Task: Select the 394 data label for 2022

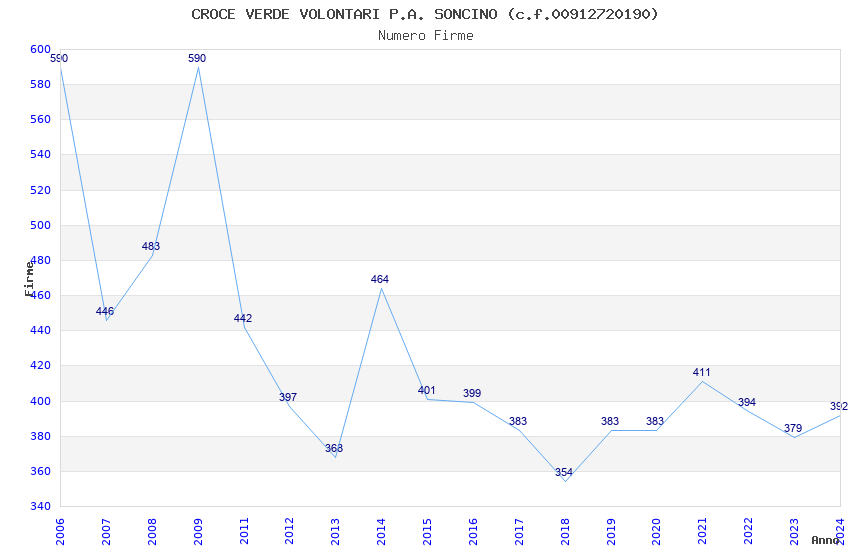Action: pyautogui.click(x=747, y=403)
